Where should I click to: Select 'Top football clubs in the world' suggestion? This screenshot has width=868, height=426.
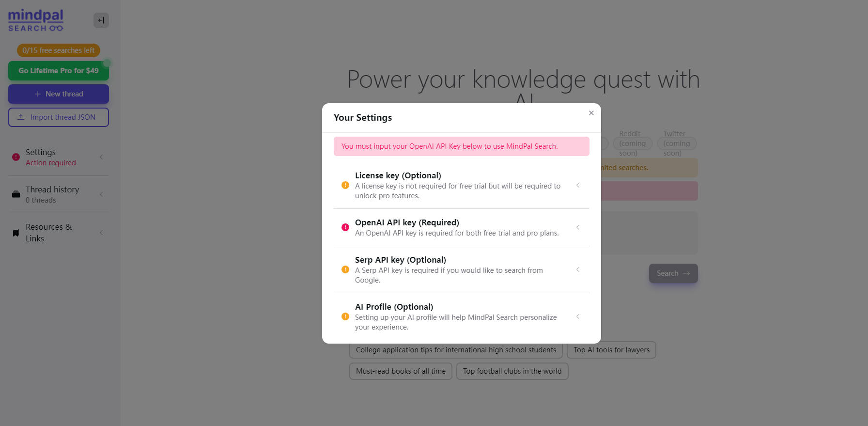[512, 371]
